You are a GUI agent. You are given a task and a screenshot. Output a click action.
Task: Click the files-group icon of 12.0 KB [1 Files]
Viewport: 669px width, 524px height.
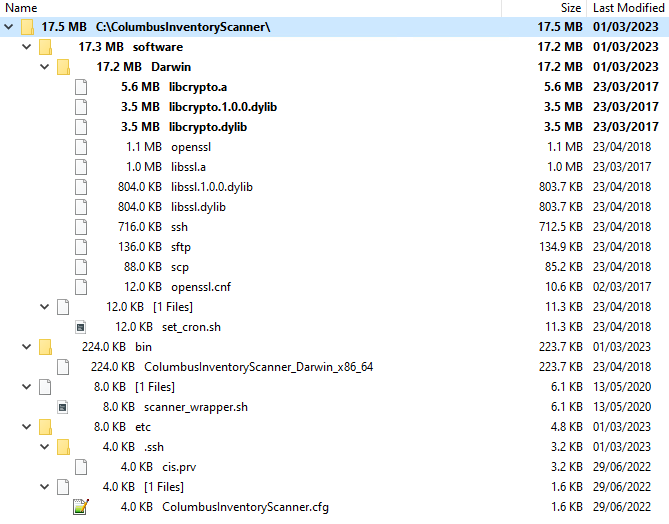(x=63, y=307)
